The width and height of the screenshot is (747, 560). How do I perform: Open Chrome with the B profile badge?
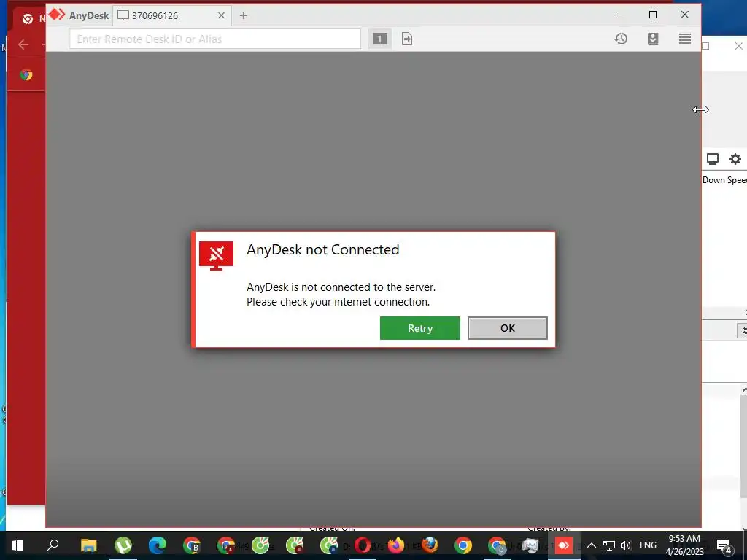tap(192, 545)
